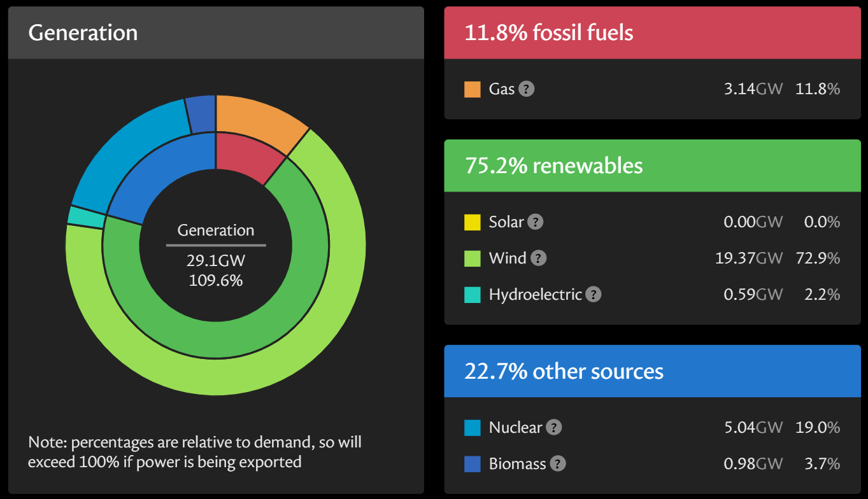Click the 2.2% hydroelectric percentage

(822, 295)
